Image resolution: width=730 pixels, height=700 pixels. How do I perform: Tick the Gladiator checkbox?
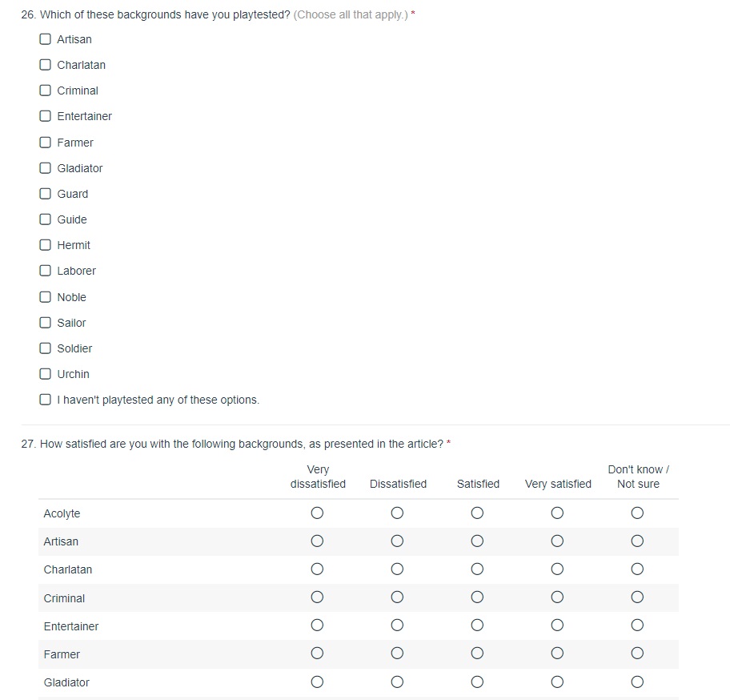tap(46, 168)
